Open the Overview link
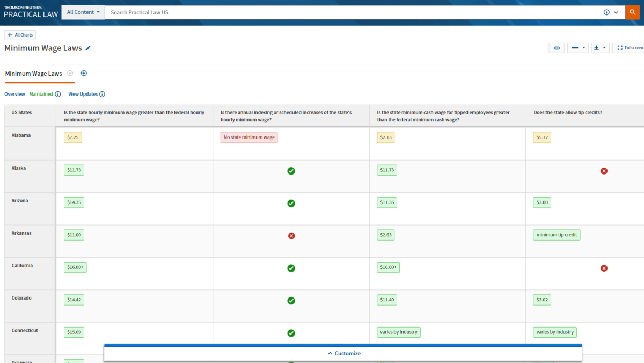 tap(14, 94)
